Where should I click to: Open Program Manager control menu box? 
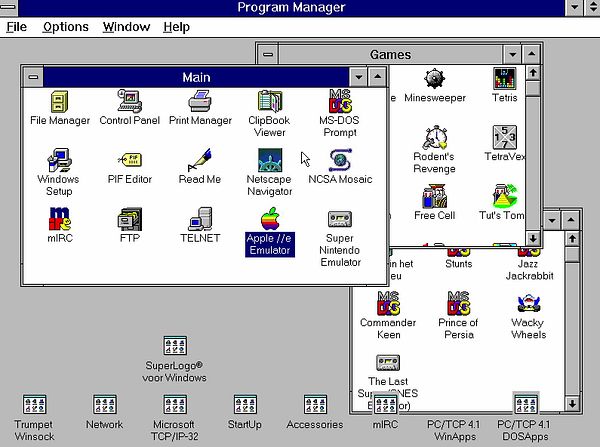pos(8,7)
